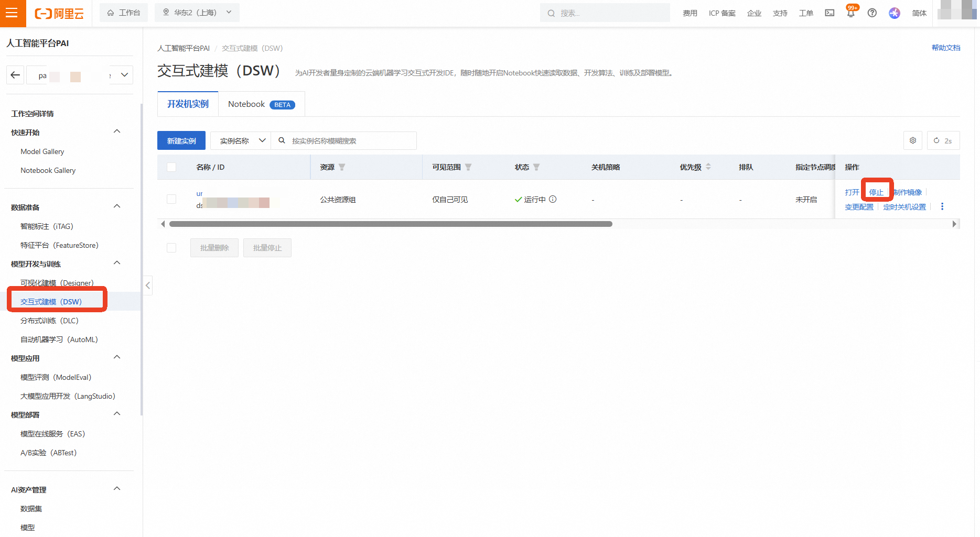This screenshot has width=980, height=537.
Task: Click 新建实例 button
Action: tap(181, 140)
